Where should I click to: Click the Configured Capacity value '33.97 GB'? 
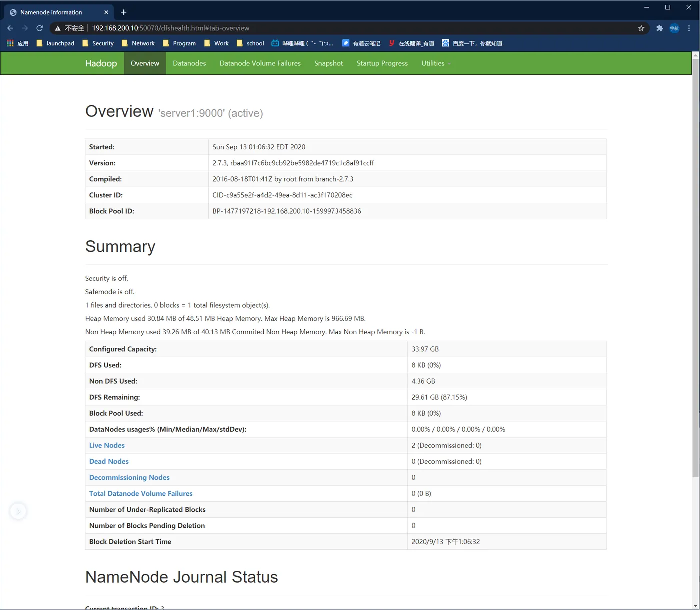click(425, 349)
